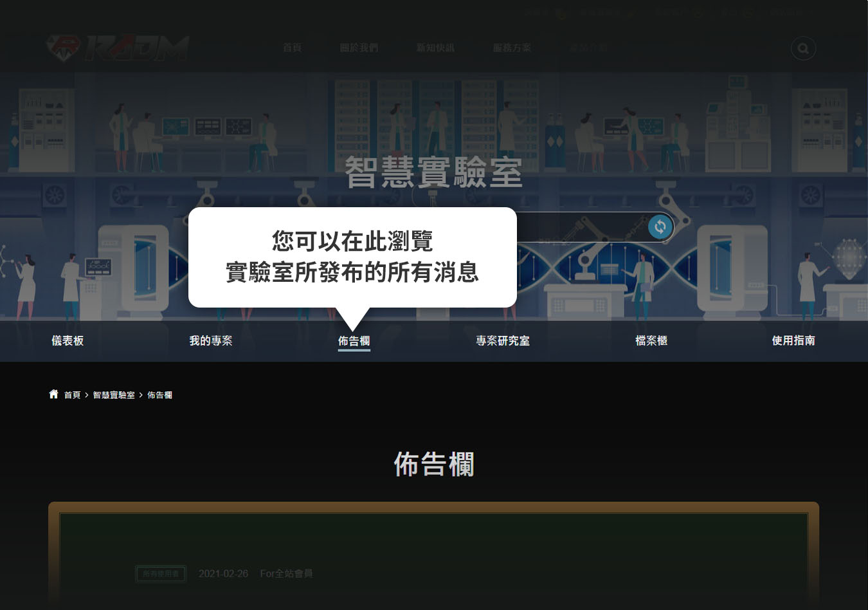
Task: Click the RADM logo
Action: pos(118,48)
